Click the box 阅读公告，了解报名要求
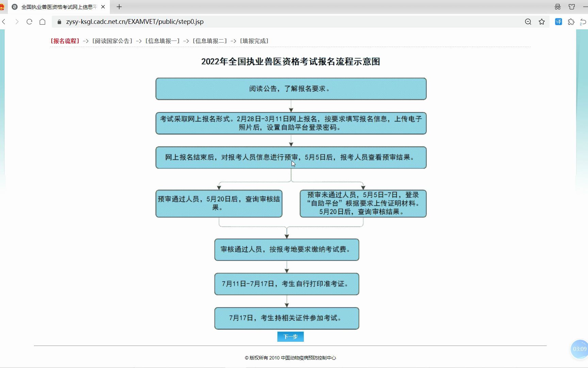The image size is (588, 368). pos(291,89)
